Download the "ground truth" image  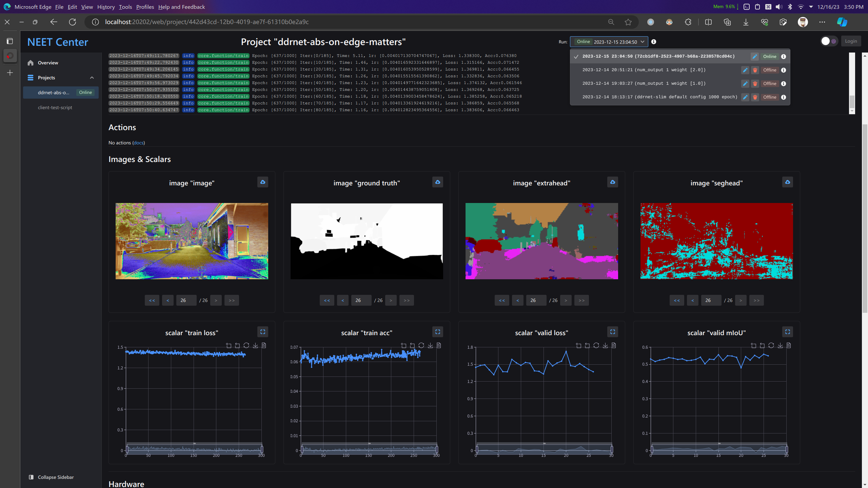click(x=438, y=182)
